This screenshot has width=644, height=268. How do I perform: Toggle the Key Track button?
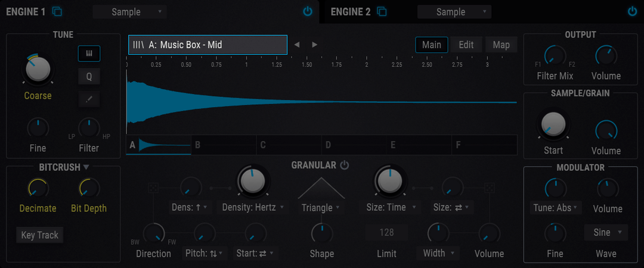(40, 235)
